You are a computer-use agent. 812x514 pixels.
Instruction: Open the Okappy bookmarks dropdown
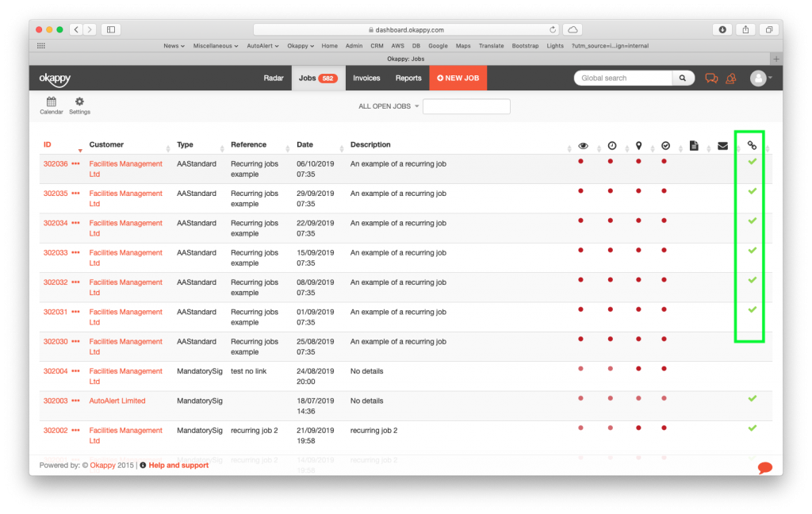pyautogui.click(x=301, y=45)
